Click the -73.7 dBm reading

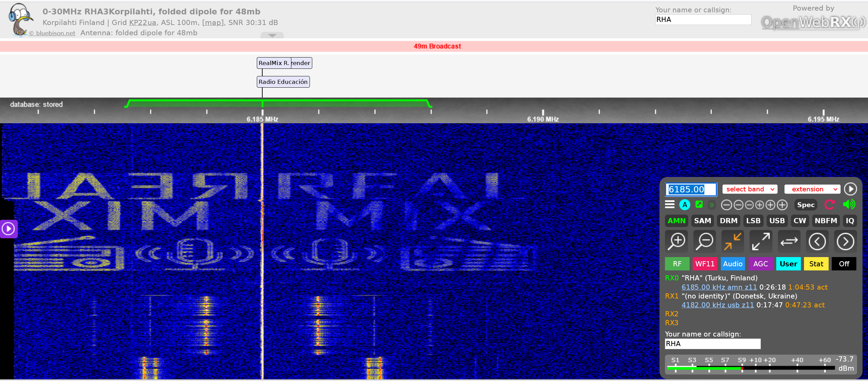click(845, 364)
